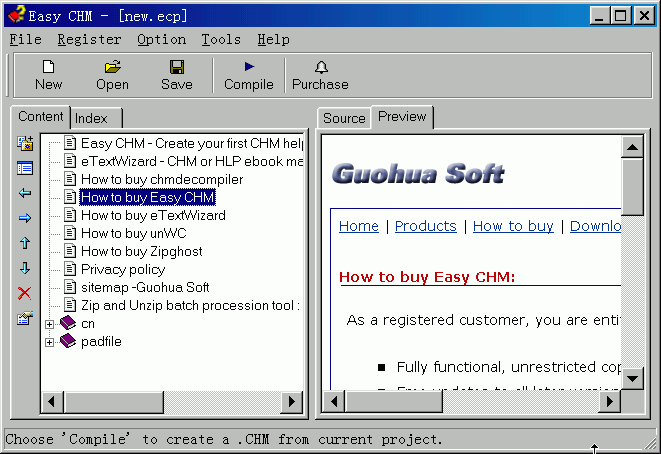Select the padfile folder label

click(x=101, y=342)
